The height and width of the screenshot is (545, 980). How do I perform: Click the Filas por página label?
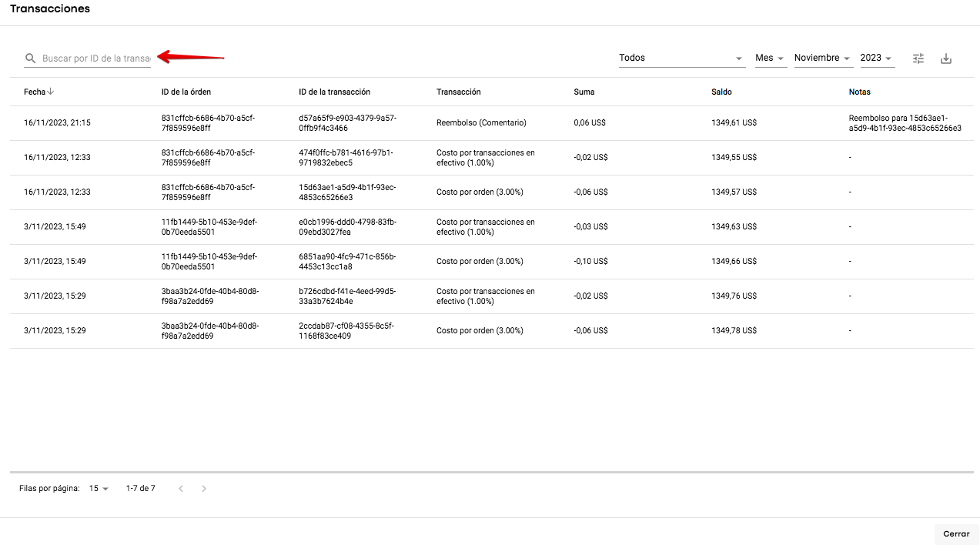coord(49,488)
